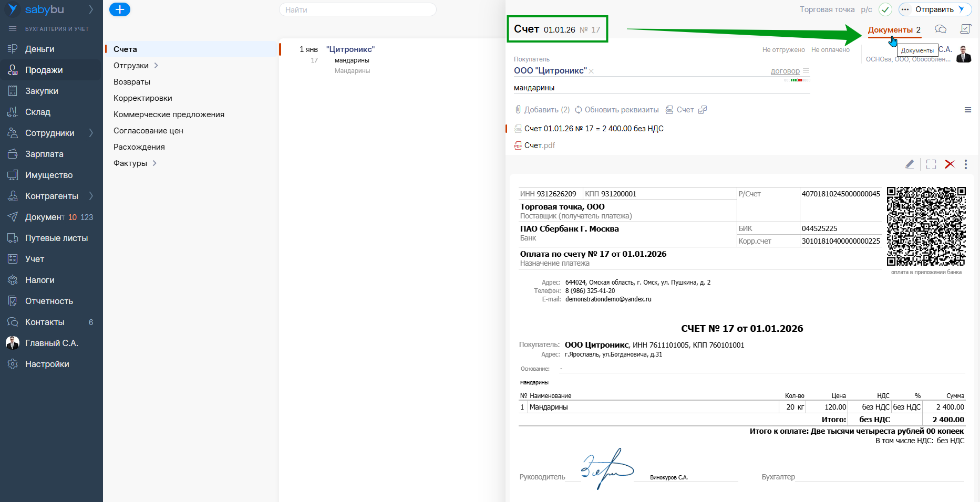The image size is (980, 502).
Task: Open the tasks checklist icon at top right
Action: coord(966,29)
